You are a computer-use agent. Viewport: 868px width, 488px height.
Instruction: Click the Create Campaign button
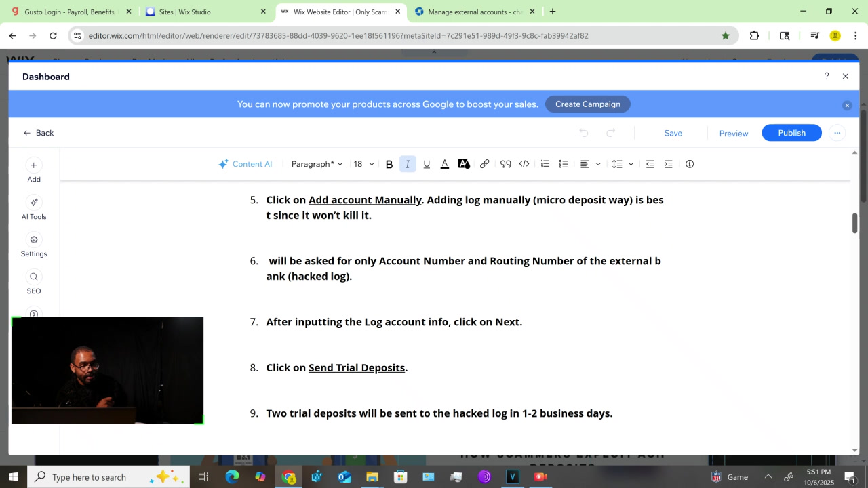click(588, 104)
